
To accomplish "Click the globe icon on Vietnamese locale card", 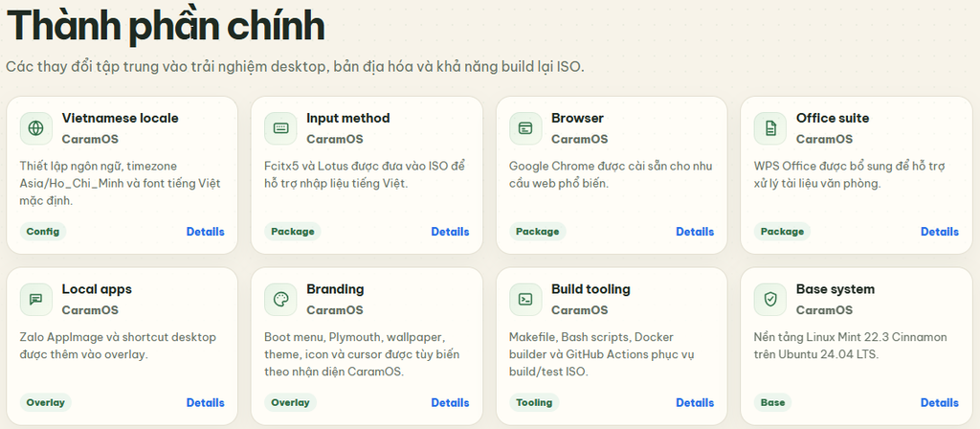I will (36, 128).
